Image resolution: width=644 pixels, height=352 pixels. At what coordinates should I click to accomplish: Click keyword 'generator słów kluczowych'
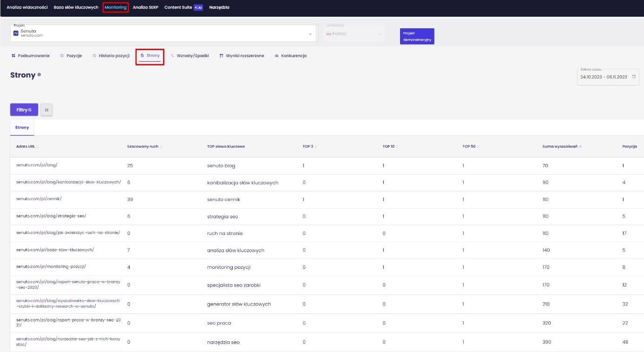coord(239,305)
